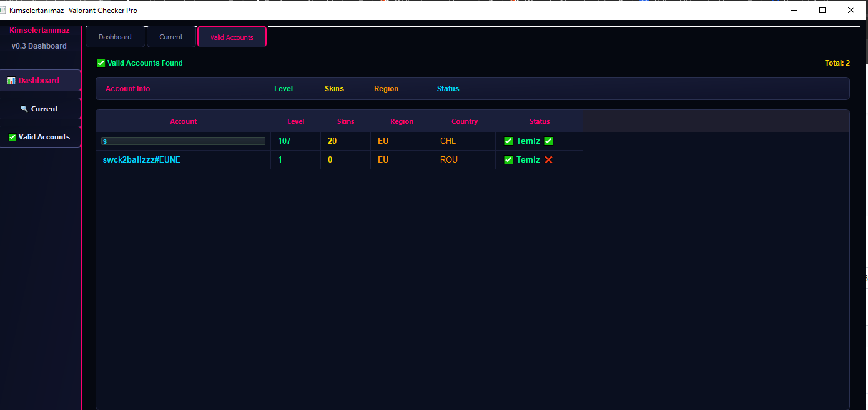Click the Total: 2 counter
The image size is (868, 410).
pyautogui.click(x=837, y=63)
